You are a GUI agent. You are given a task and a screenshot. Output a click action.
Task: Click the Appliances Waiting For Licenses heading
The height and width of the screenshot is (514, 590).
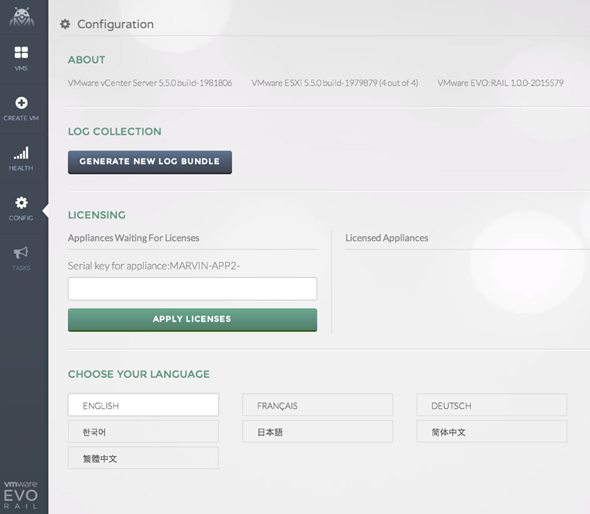point(134,238)
